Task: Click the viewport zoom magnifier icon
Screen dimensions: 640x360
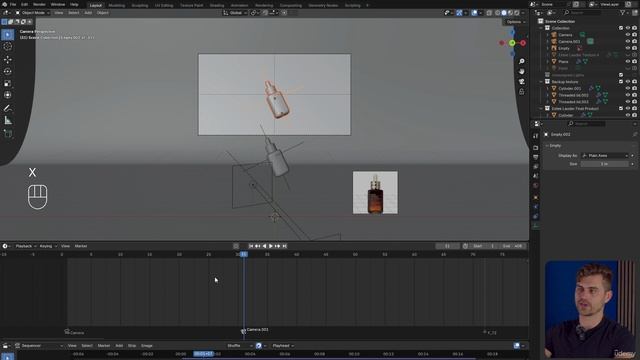Action: 522,61
